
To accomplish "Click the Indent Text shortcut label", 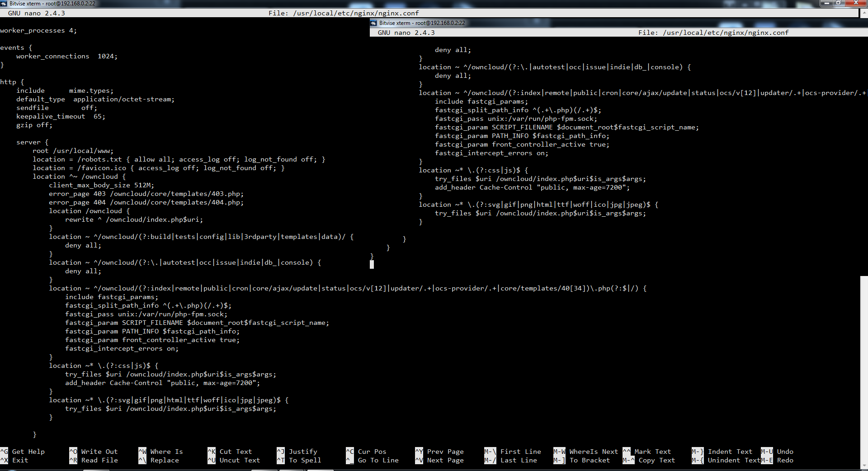I will tap(730, 452).
